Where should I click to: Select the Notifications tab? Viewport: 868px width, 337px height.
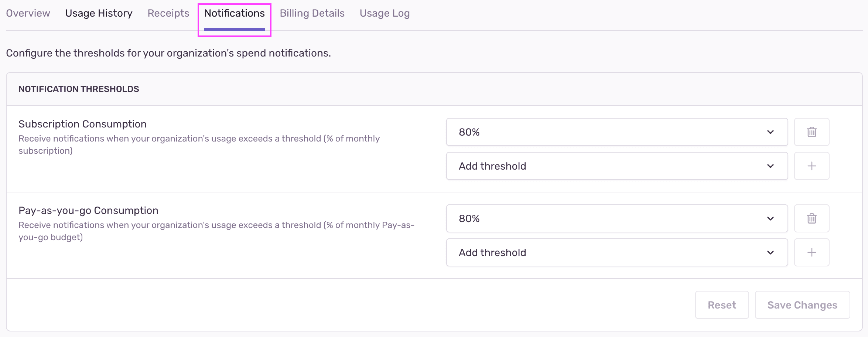[x=235, y=13]
